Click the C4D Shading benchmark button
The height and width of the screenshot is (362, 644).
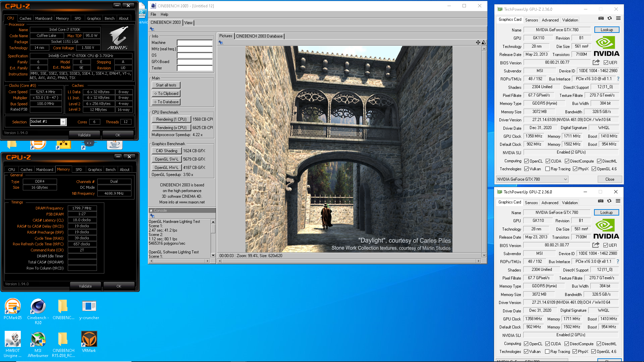[x=166, y=151]
